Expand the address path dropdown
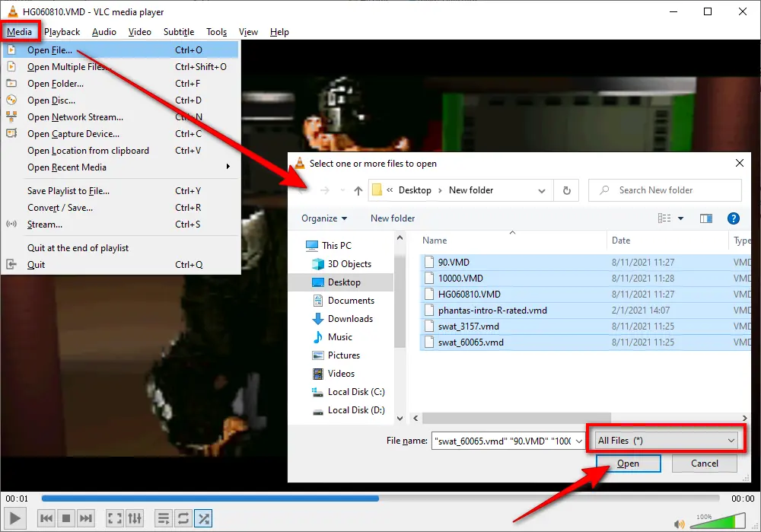The width and height of the screenshot is (761, 532). tap(542, 191)
